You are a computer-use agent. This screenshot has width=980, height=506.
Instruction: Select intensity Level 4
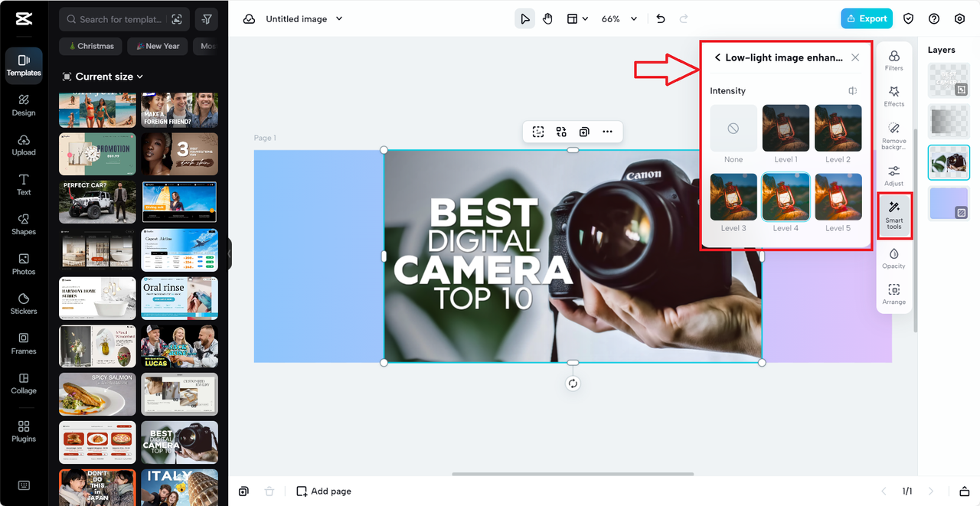(x=786, y=198)
